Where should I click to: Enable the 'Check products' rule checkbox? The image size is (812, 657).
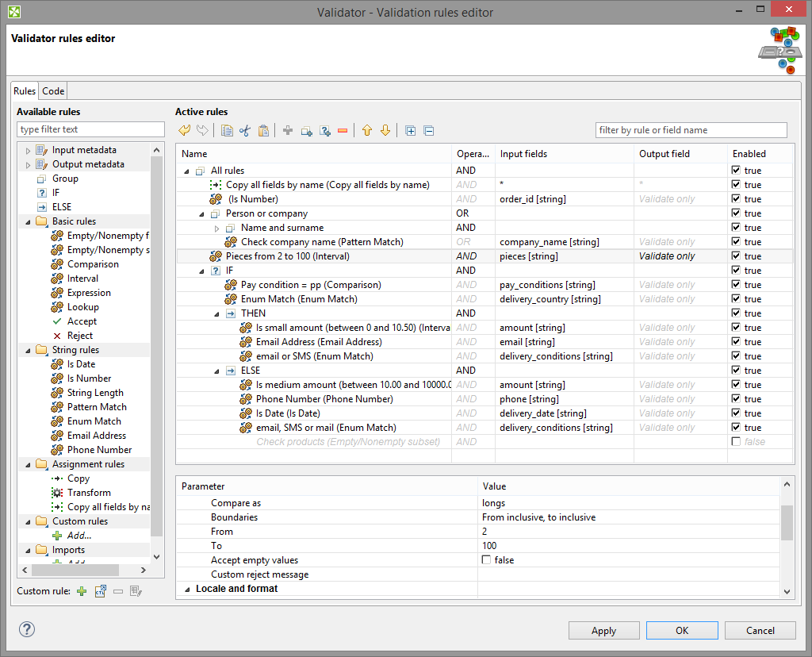pyautogui.click(x=736, y=442)
